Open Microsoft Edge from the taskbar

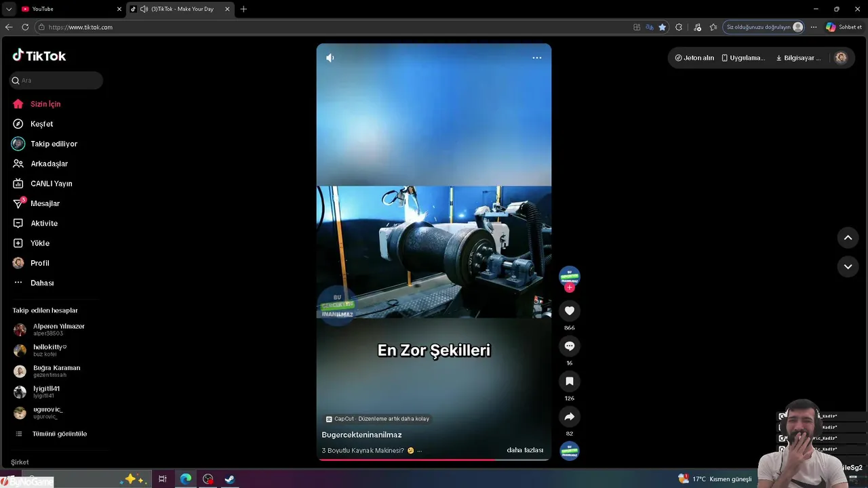[186, 479]
